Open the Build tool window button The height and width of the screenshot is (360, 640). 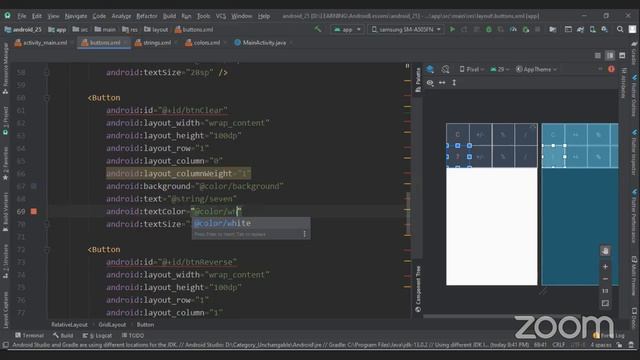63,335
